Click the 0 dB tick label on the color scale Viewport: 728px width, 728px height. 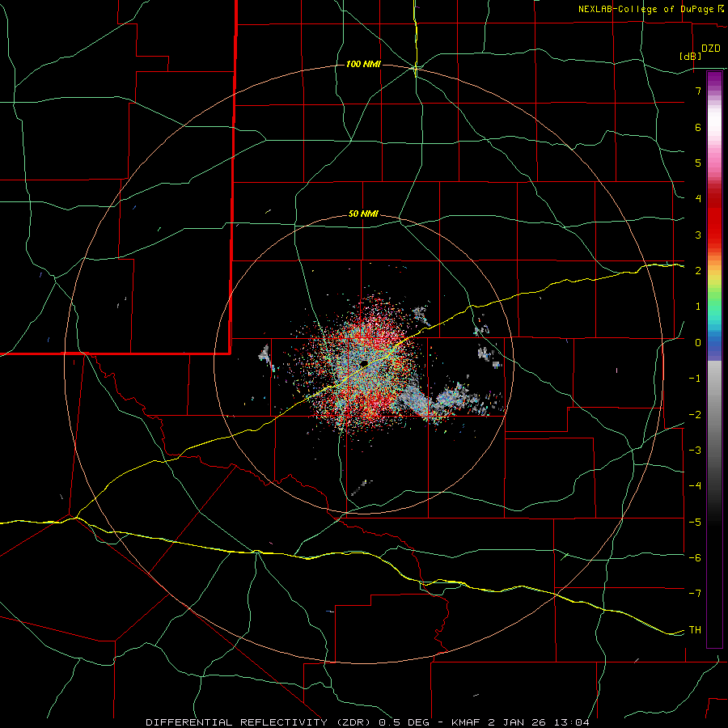pyautogui.click(x=698, y=343)
